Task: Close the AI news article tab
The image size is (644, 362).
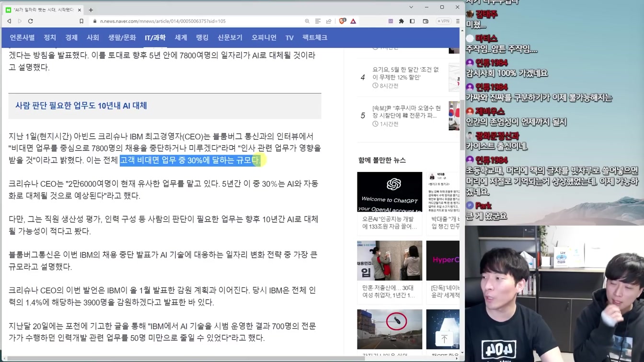Action: tap(80, 10)
